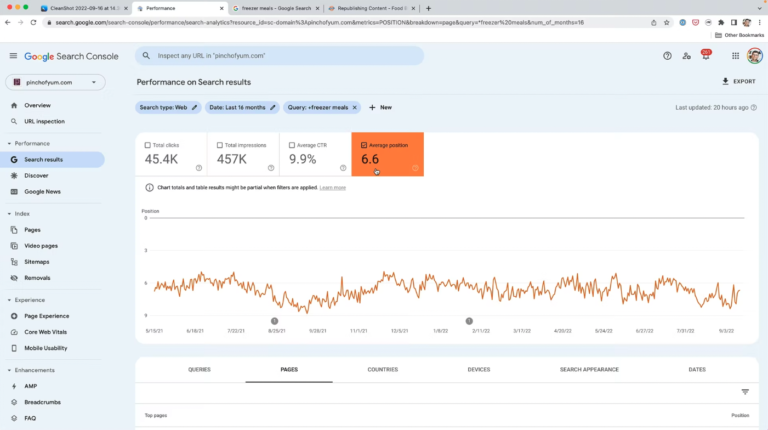Sort by the Position column header

[x=740, y=415]
